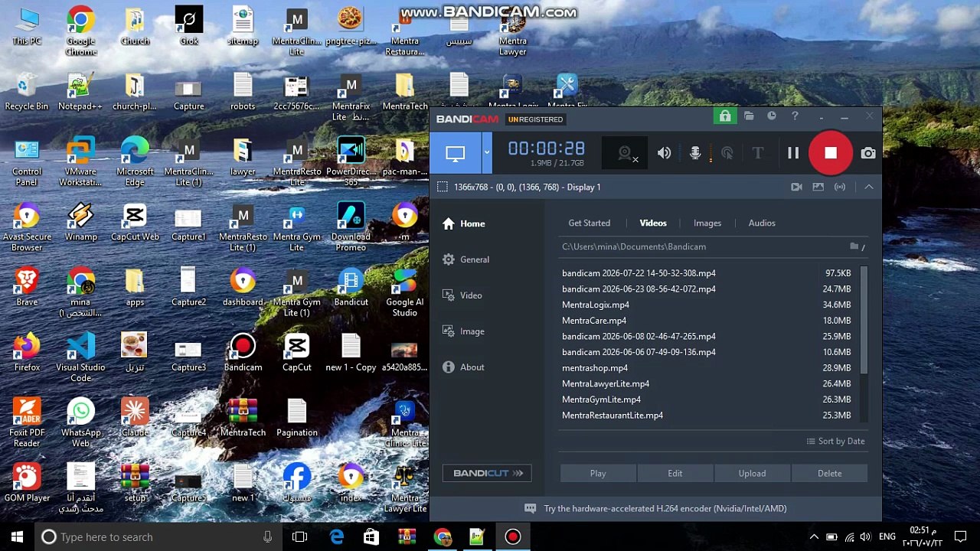Click the Edit button
The width and height of the screenshot is (980, 551).
coord(675,473)
